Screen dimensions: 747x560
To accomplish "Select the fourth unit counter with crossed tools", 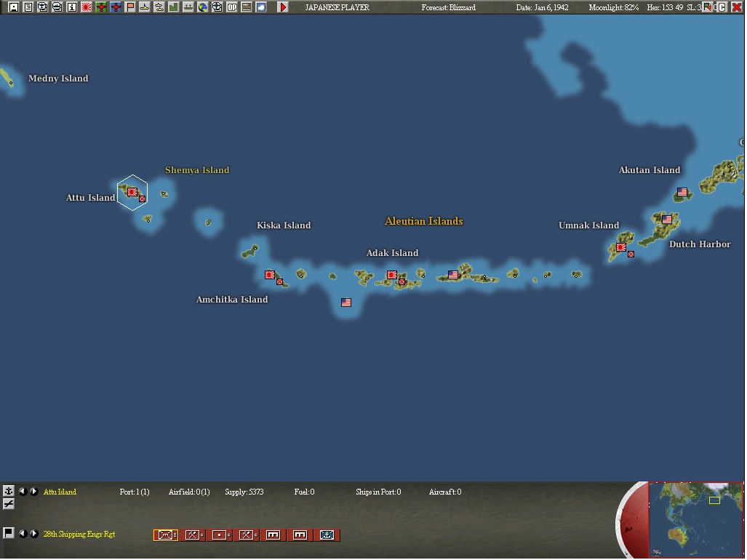I will pos(247,535).
